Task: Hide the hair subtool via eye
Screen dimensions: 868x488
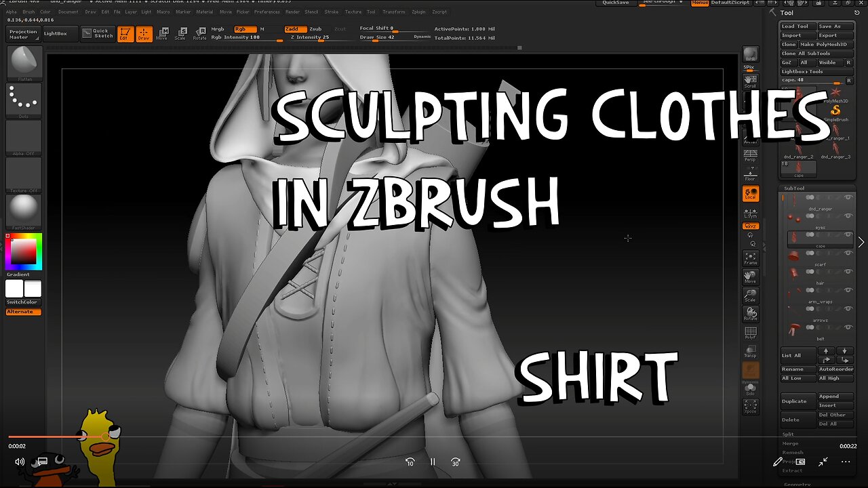Action: point(848,272)
